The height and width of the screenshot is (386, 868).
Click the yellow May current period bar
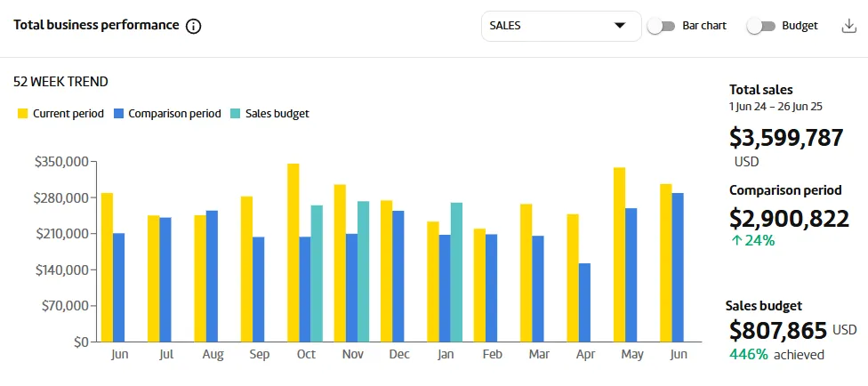(620, 254)
